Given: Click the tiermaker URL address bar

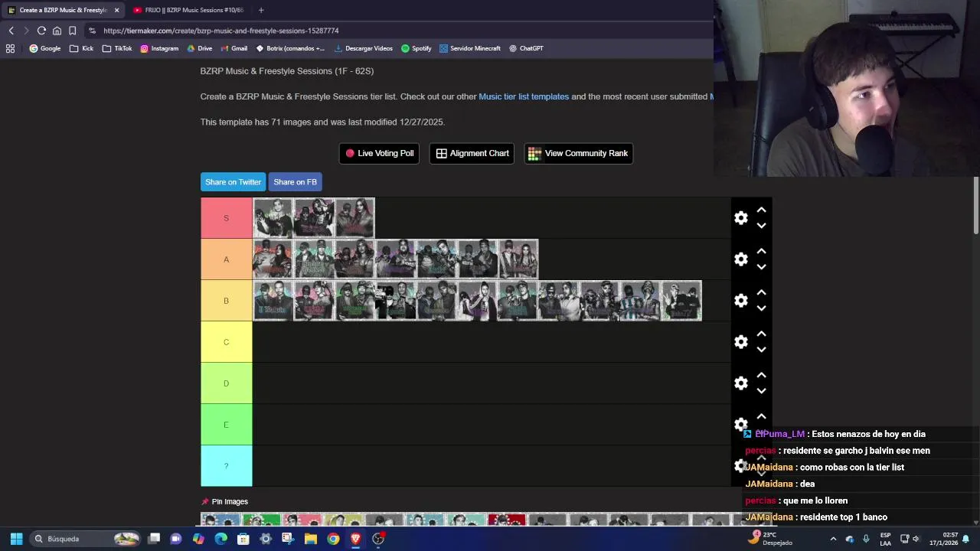Looking at the screenshot, I should [x=398, y=31].
